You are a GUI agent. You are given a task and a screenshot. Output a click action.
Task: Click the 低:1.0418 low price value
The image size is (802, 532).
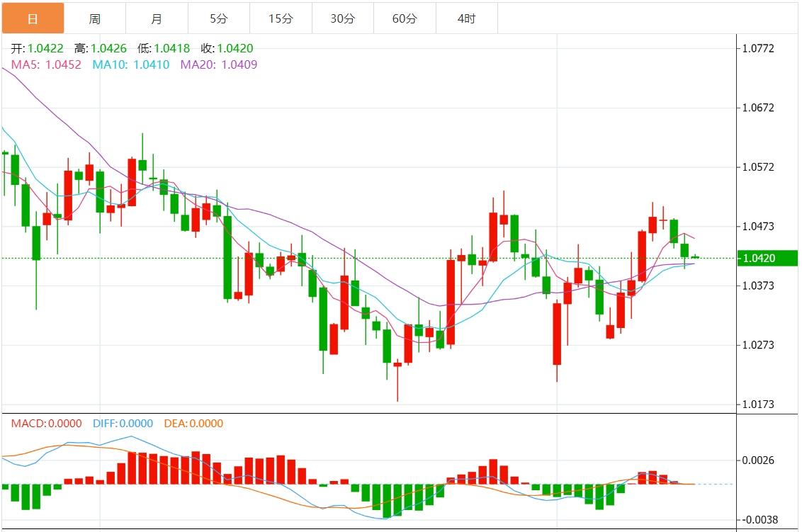pos(164,49)
